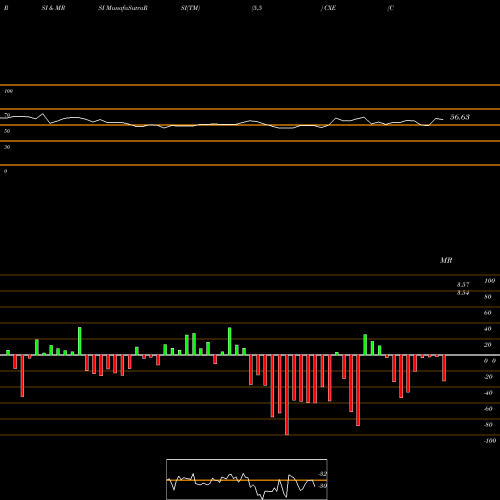Click the '-100' axis label of the bar chart
Image resolution: width=500 pixels, height=500 pixels.
click(490, 441)
